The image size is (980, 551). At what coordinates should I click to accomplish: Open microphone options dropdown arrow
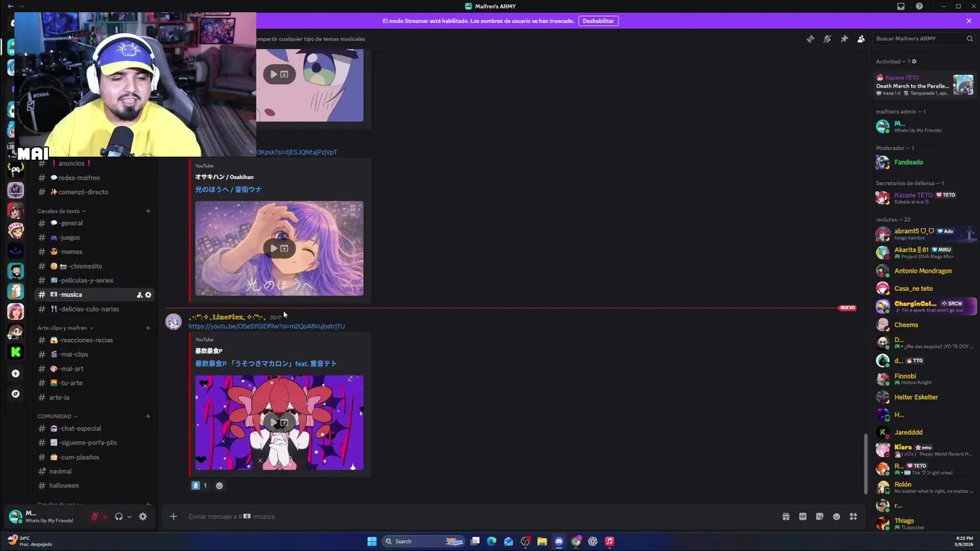click(x=105, y=517)
